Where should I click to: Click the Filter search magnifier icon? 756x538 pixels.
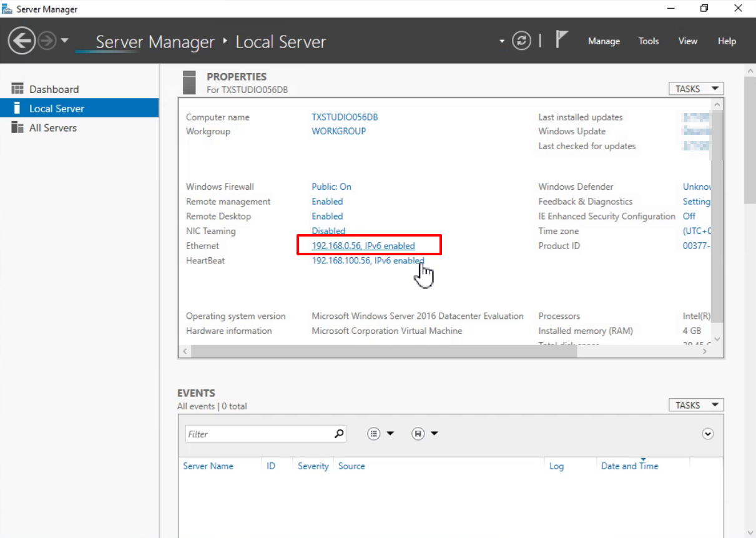[339, 433]
